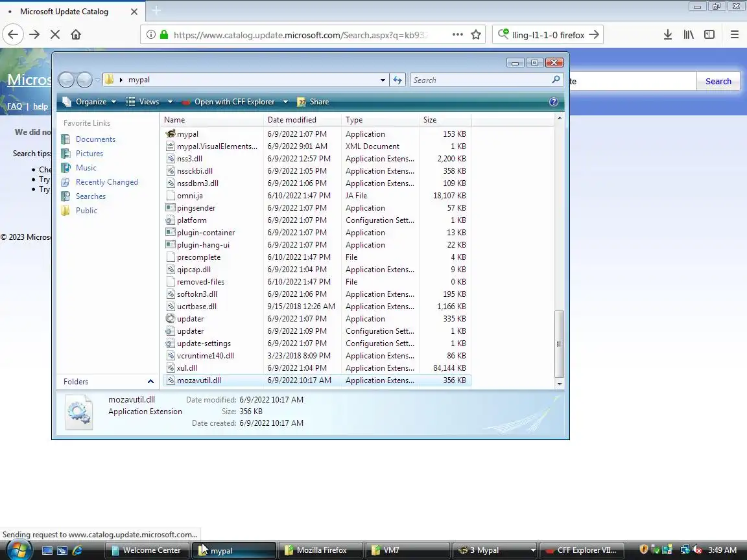Image resolution: width=747 pixels, height=560 pixels.
Task: Open Firefox library icon
Action: point(689,34)
